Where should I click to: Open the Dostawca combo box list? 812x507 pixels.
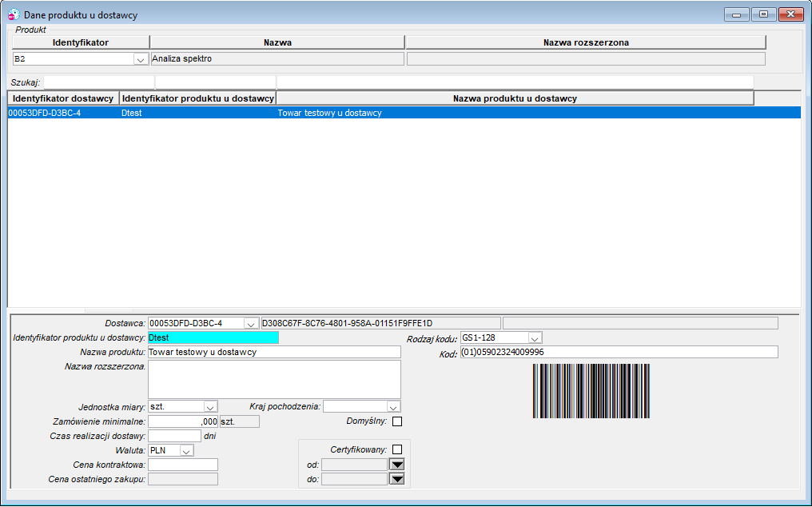coord(251,324)
